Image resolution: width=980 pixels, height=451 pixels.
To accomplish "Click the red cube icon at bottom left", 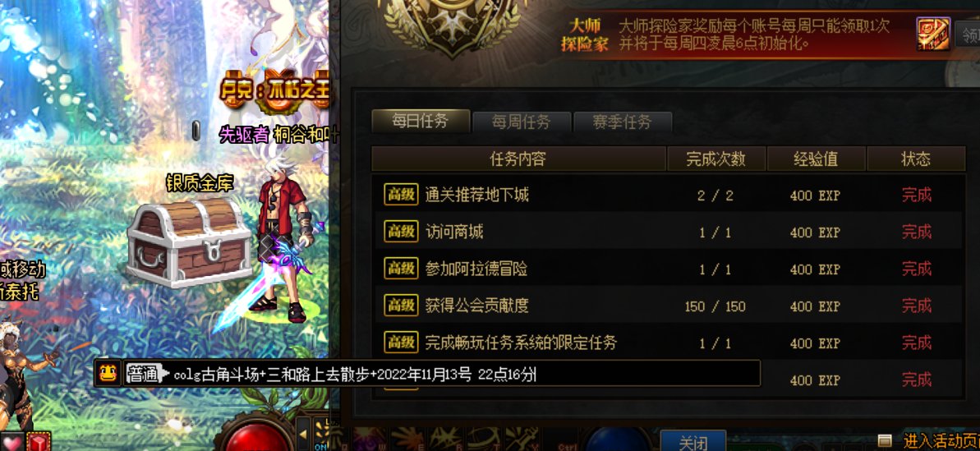I will (x=39, y=442).
